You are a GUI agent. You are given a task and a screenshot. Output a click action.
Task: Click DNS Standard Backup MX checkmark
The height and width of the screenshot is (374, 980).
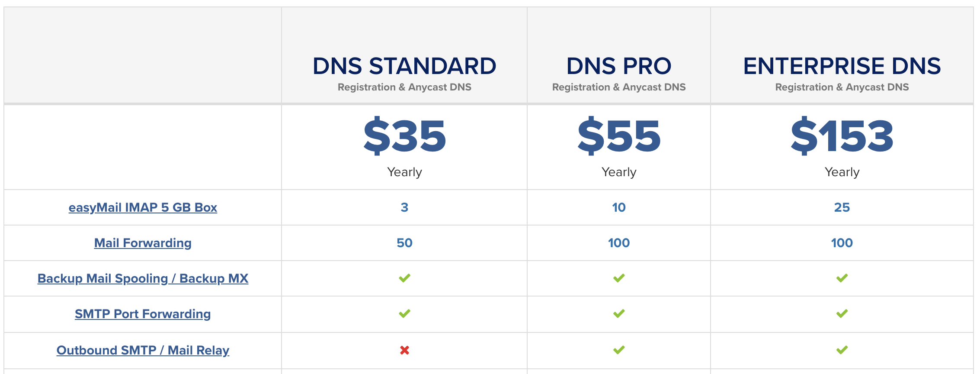tap(404, 278)
